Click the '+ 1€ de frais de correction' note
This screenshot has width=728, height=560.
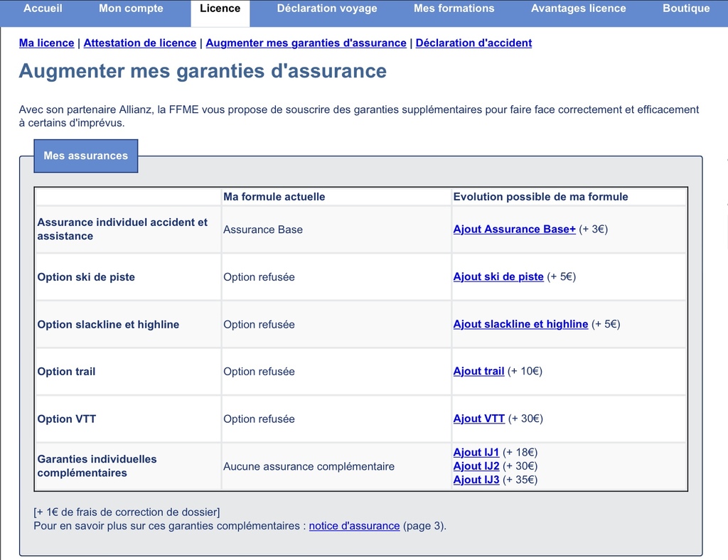pyautogui.click(x=127, y=512)
